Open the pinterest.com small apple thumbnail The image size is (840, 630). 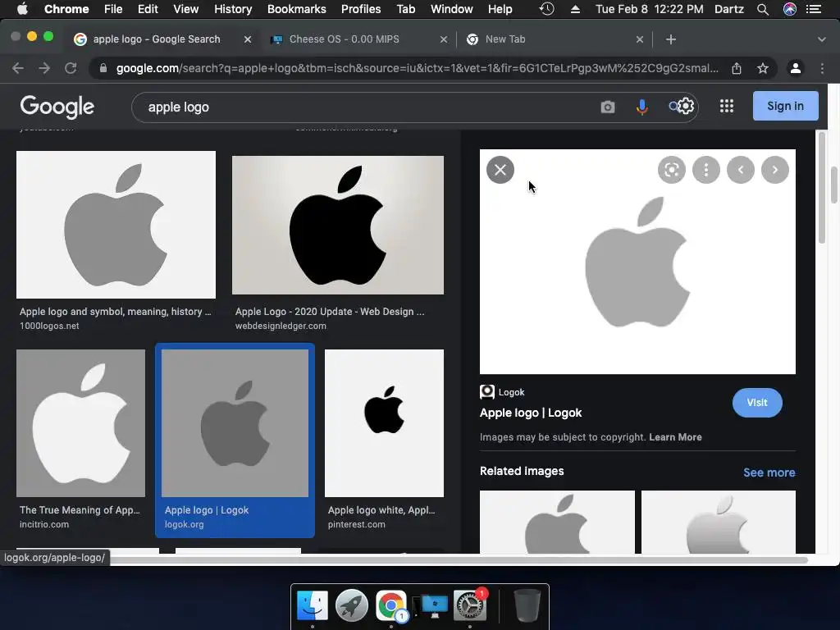tap(384, 423)
